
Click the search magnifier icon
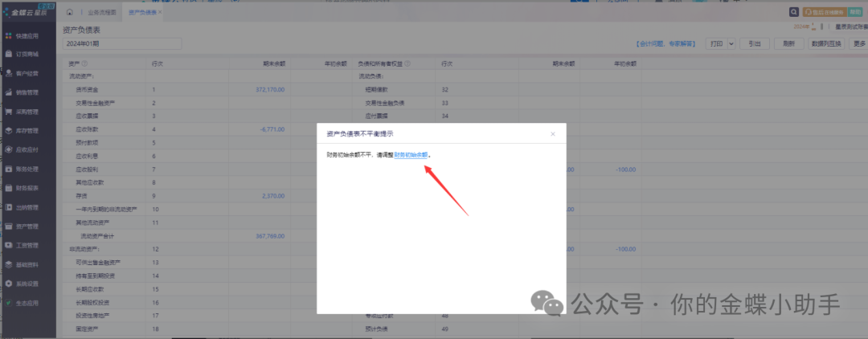(x=794, y=13)
